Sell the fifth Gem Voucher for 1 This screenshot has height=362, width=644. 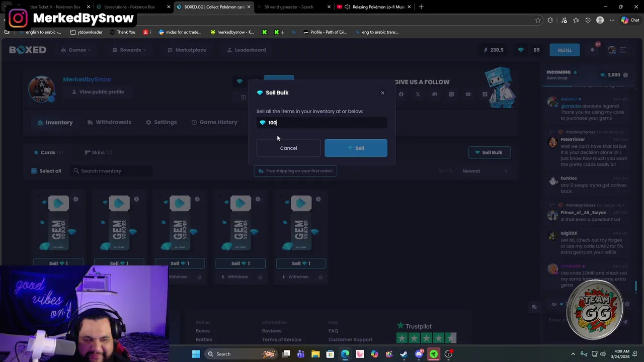301,263
